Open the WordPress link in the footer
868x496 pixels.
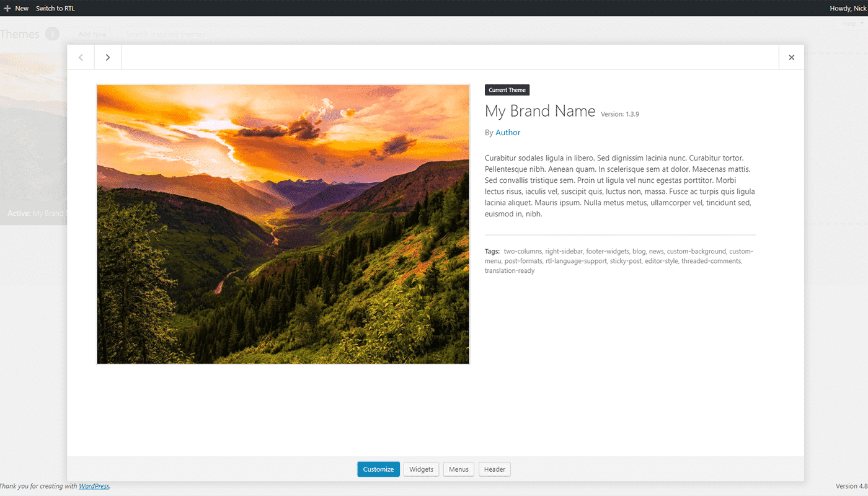tap(94, 486)
